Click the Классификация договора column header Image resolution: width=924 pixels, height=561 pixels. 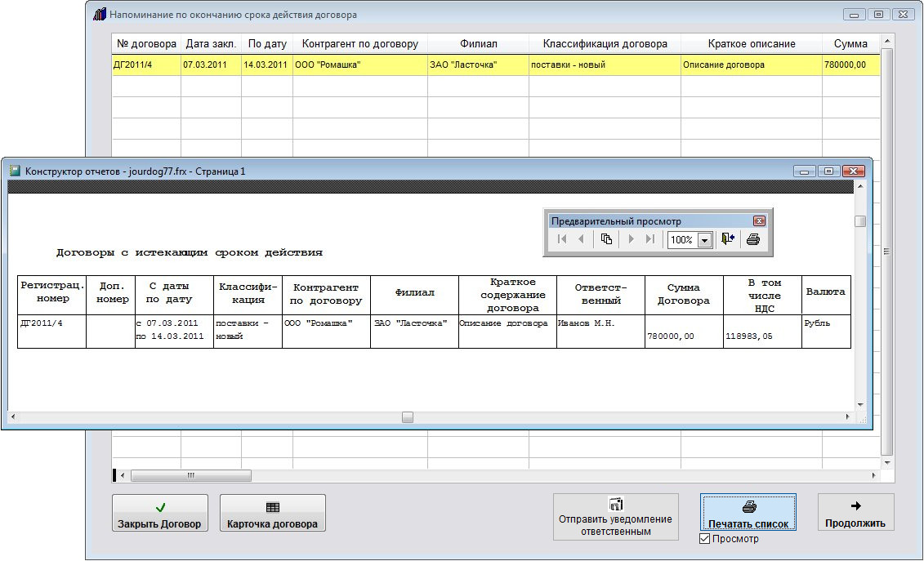pyautogui.click(x=604, y=44)
